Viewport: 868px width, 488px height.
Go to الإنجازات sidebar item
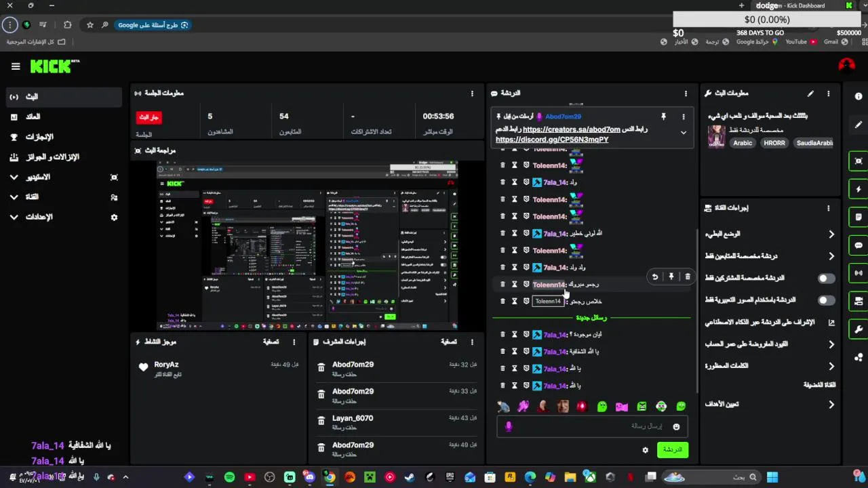(64, 137)
